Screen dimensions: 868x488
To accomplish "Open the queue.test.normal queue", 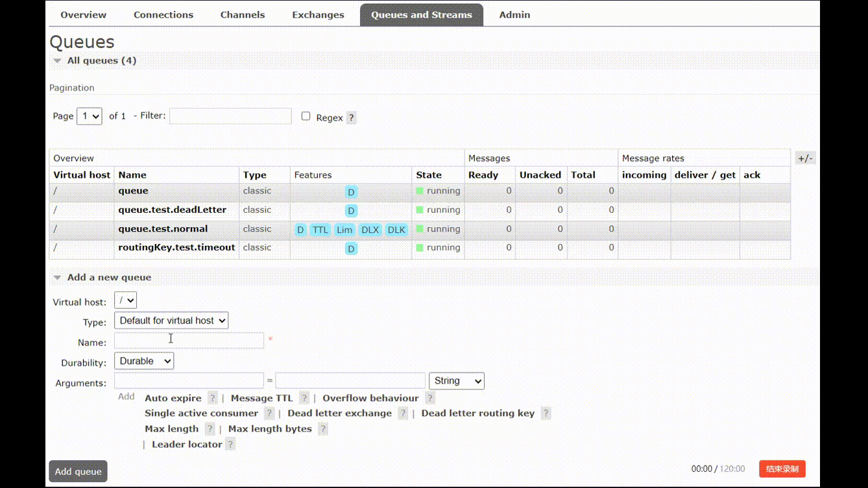I will [x=163, y=228].
